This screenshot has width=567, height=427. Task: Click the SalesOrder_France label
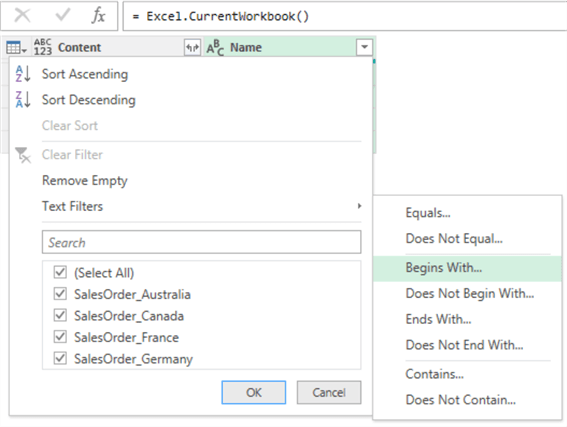(x=127, y=337)
